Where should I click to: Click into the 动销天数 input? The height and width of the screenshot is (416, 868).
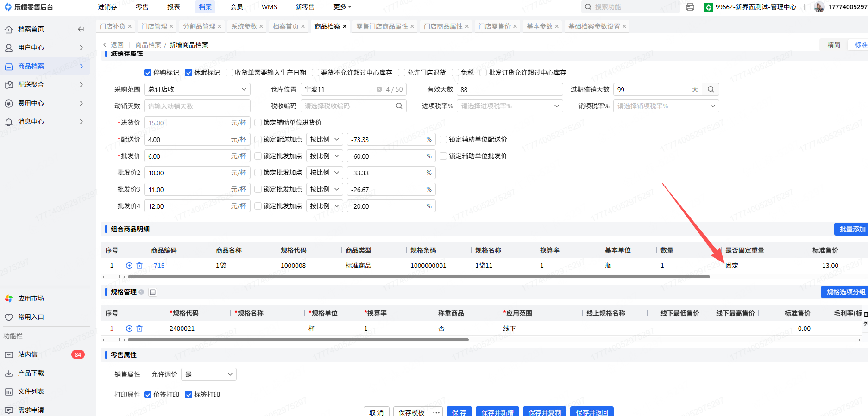197,106
